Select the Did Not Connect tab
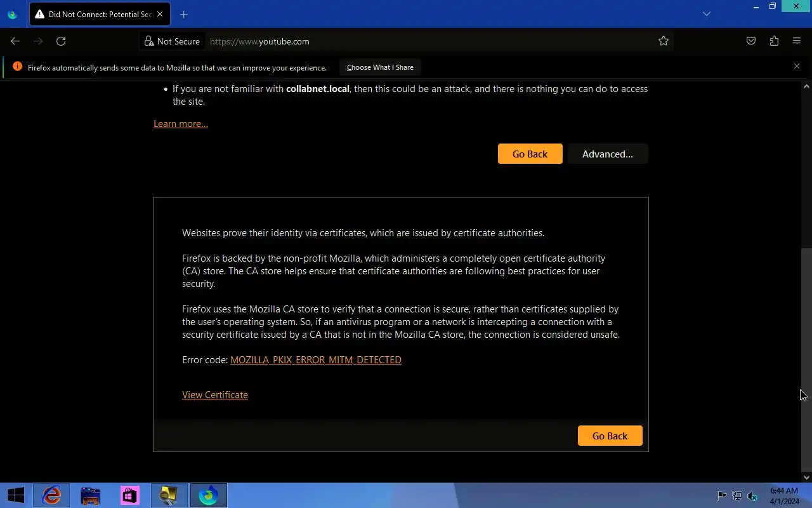 pyautogui.click(x=99, y=14)
